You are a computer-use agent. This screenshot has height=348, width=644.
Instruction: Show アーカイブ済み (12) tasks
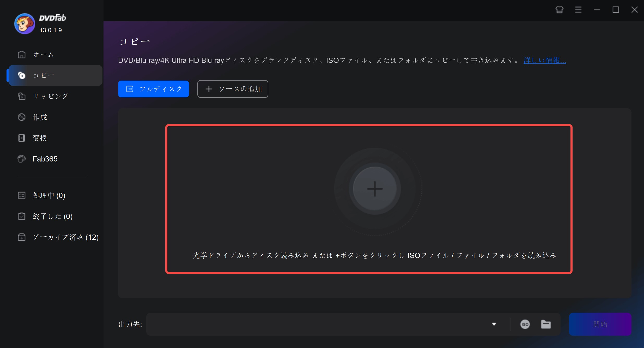point(65,237)
